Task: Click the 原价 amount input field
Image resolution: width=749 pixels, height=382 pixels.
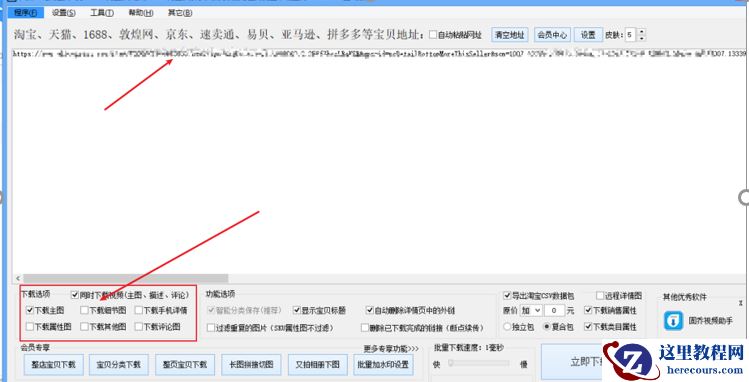Action: (554, 310)
